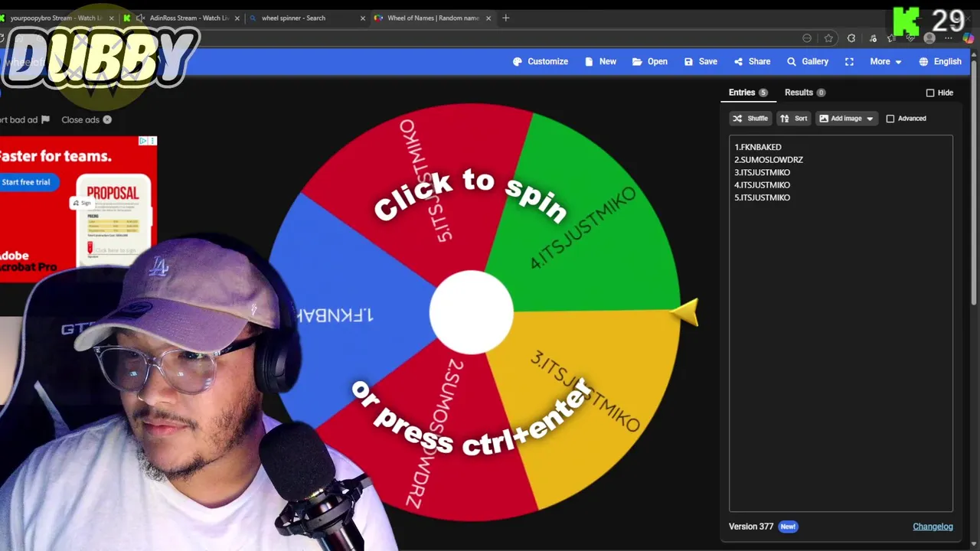Switch to the Entries tab
Image resolution: width=980 pixels, height=551 pixels.
click(x=748, y=93)
